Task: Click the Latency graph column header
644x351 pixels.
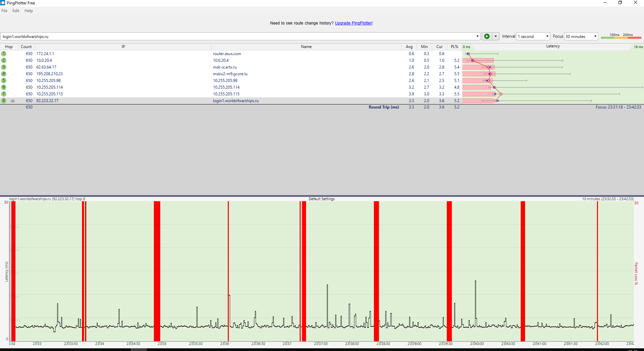Action: click(553, 46)
